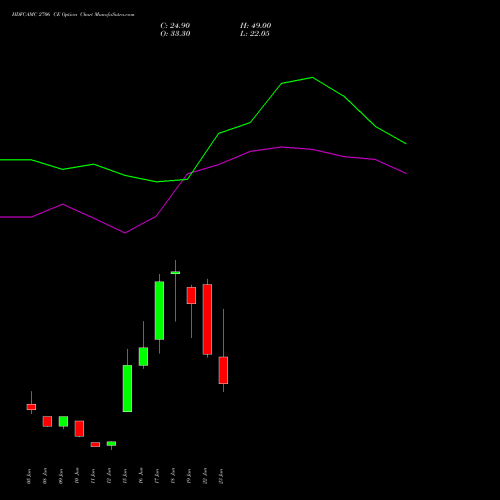Click the lowest trough of the purple indicator line
The width and height of the screenshot is (500, 500).
[x=125, y=233]
